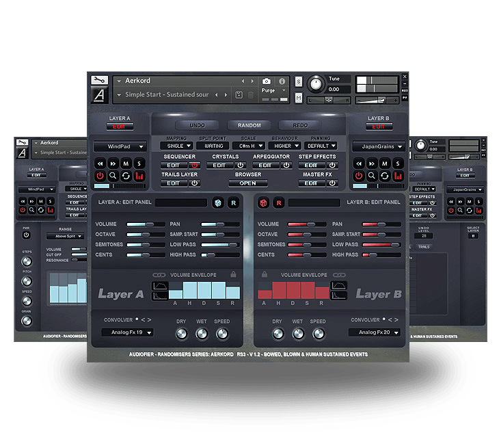Randomize Layer A with the blue dice icon
Viewport: 499px width, 448px height.
pos(218,203)
